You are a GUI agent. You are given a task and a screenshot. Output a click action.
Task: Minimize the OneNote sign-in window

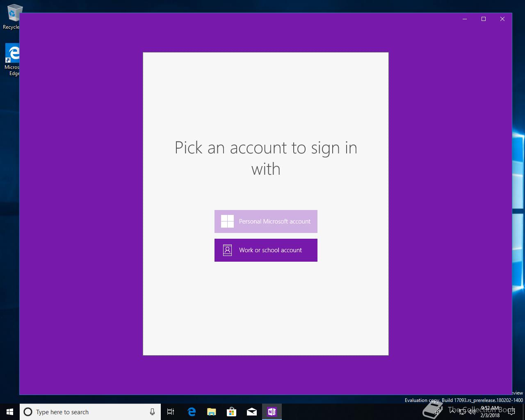(465, 19)
